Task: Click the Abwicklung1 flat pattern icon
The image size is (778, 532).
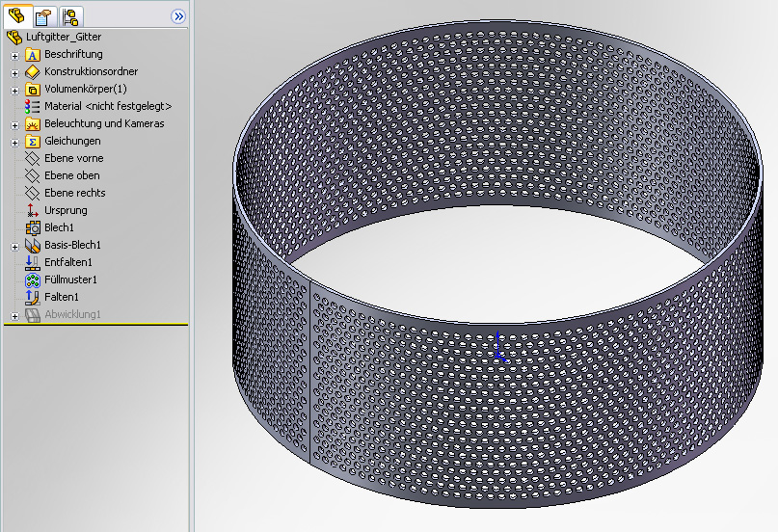Action: pos(32,315)
